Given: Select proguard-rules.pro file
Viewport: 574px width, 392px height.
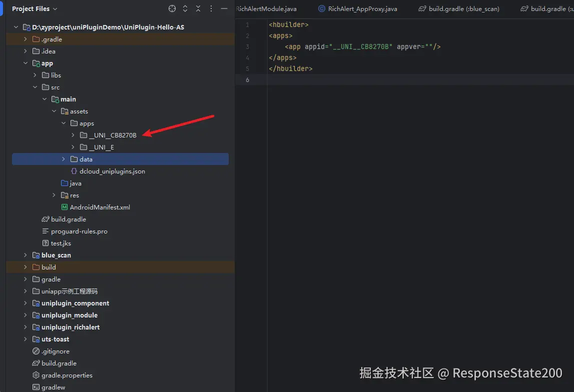Looking at the screenshot, I should click(79, 231).
